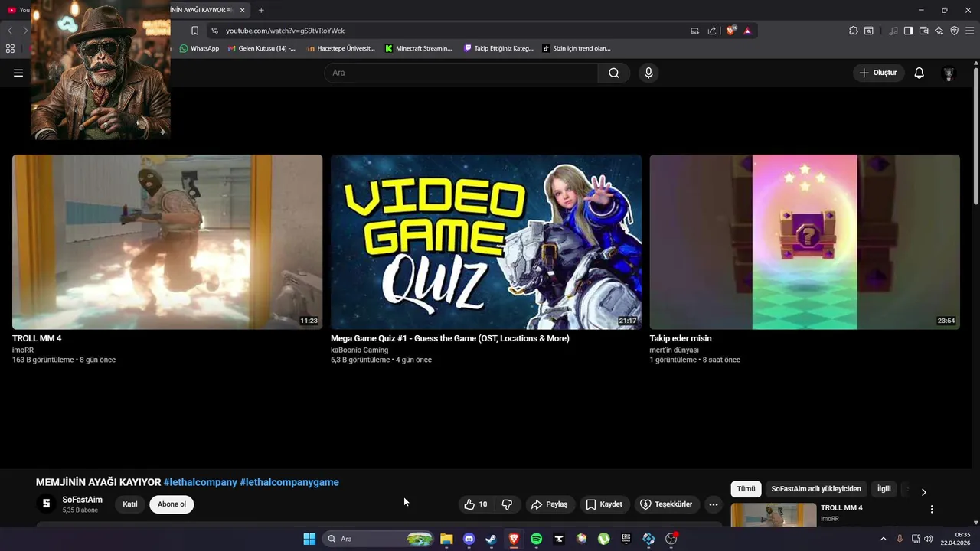
Task: Focus the YouTube Ara search field
Action: [x=461, y=73]
